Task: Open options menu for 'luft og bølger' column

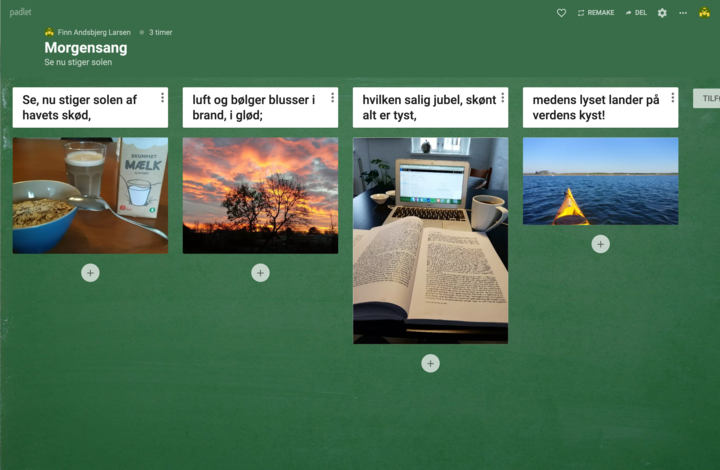Action: coord(332,98)
